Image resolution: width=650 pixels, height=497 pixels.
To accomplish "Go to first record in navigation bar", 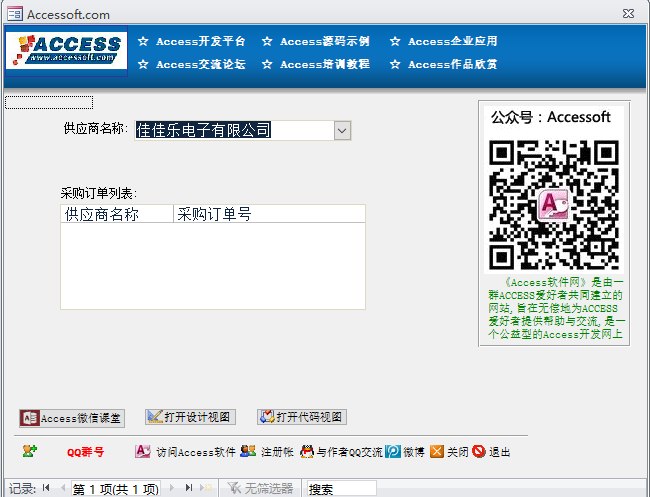I will (x=46, y=488).
